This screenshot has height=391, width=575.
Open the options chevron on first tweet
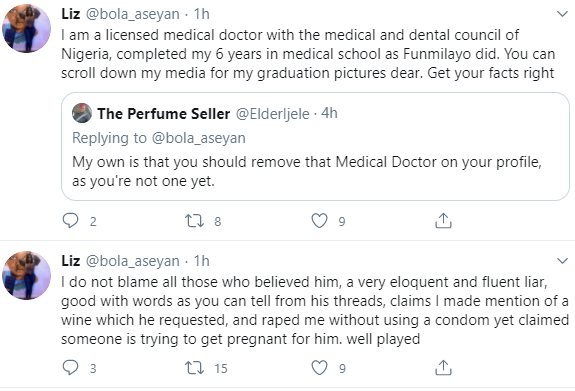click(x=562, y=14)
